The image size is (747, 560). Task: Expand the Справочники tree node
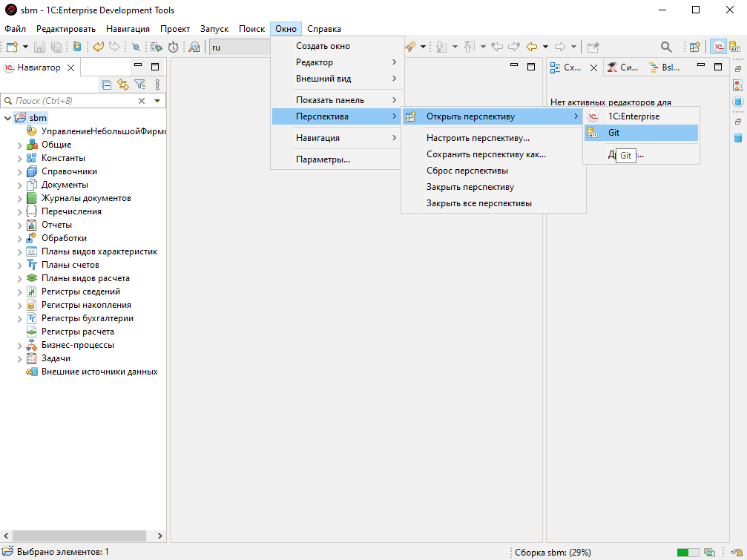point(20,171)
